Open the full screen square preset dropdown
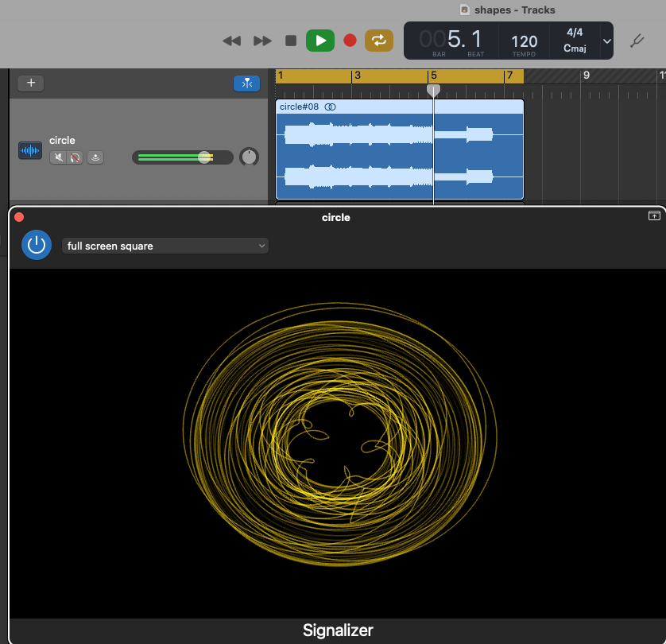The image size is (666, 644). point(165,246)
